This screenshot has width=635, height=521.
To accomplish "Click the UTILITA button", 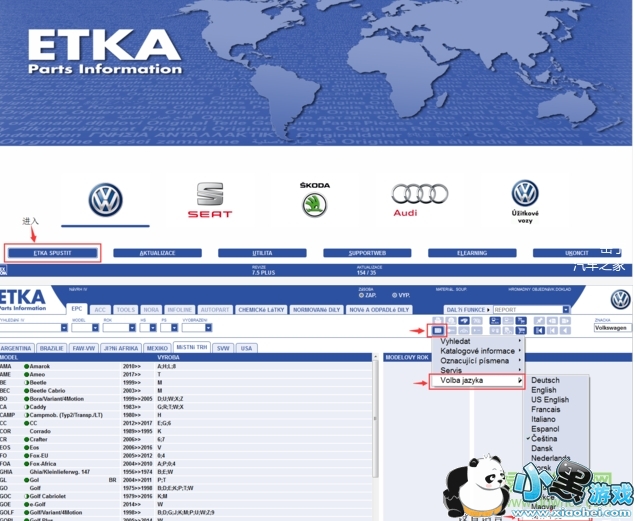I will click(262, 253).
